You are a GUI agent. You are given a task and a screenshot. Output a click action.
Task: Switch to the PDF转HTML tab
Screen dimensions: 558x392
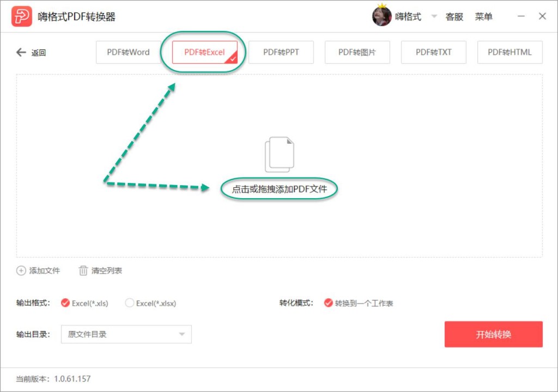[x=510, y=52]
